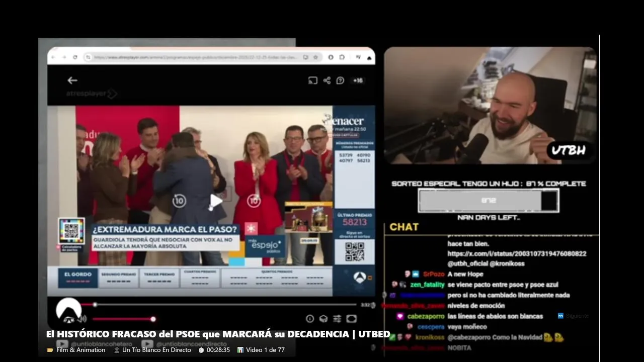Click the Siguiente button
The image size is (644, 362).
click(573, 316)
